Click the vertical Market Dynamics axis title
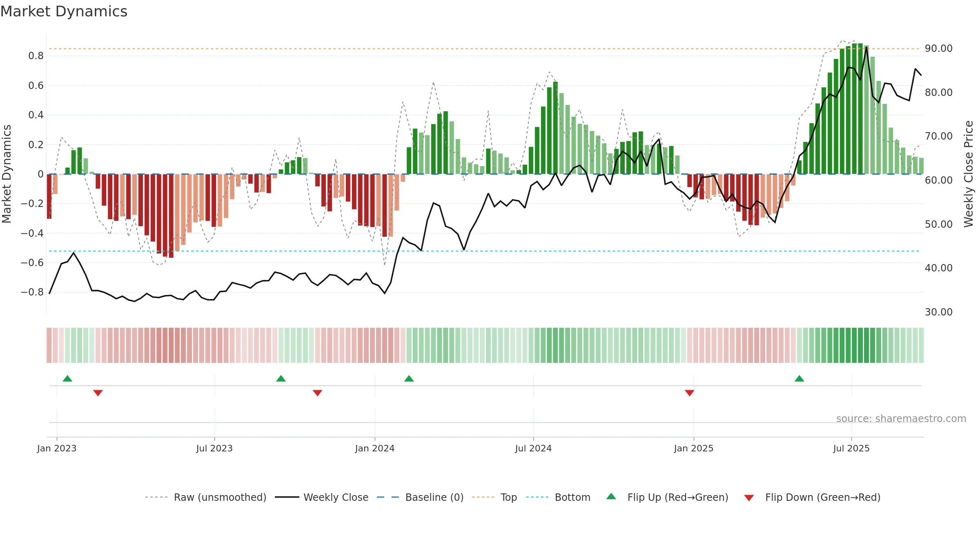Image resolution: width=980 pixels, height=551 pixels. click(x=7, y=174)
